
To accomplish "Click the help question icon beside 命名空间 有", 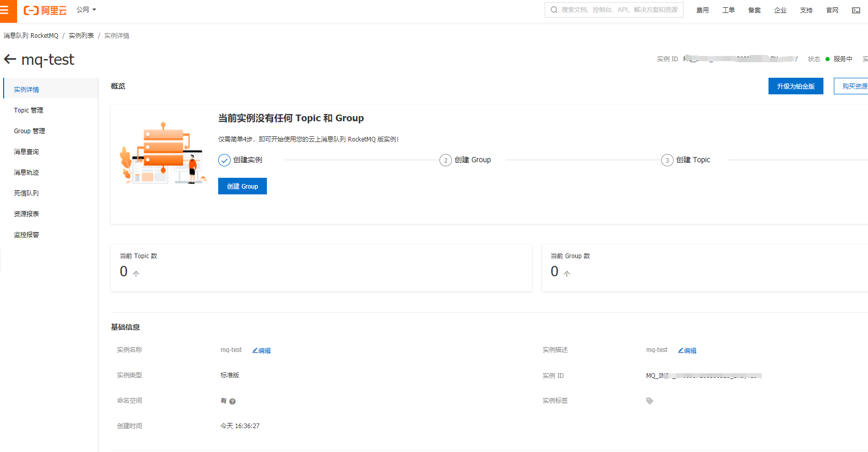I will pyautogui.click(x=233, y=401).
